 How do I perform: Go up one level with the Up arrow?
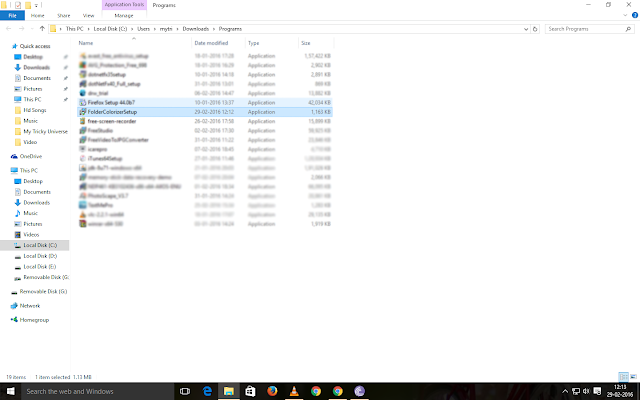(42, 29)
